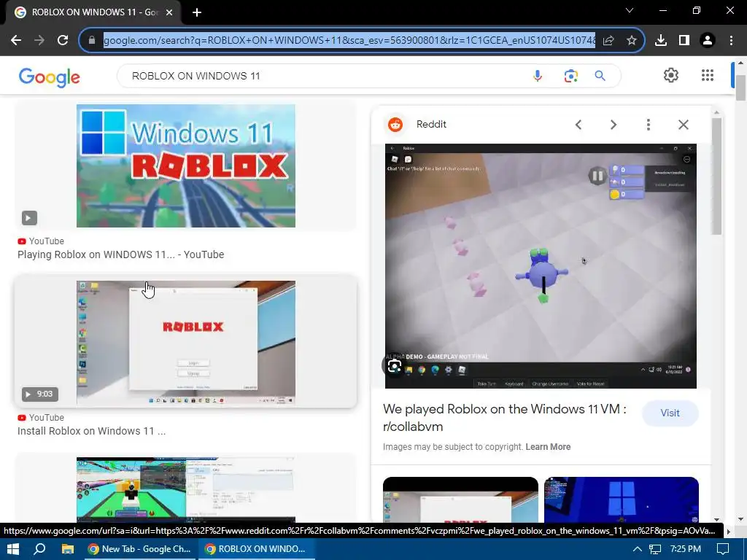
Task: Open Chrome three-dot menu
Action: (x=731, y=40)
